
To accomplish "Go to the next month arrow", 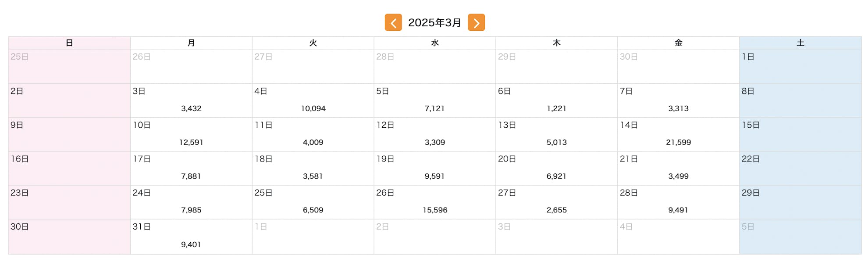I will click(x=476, y=22).
